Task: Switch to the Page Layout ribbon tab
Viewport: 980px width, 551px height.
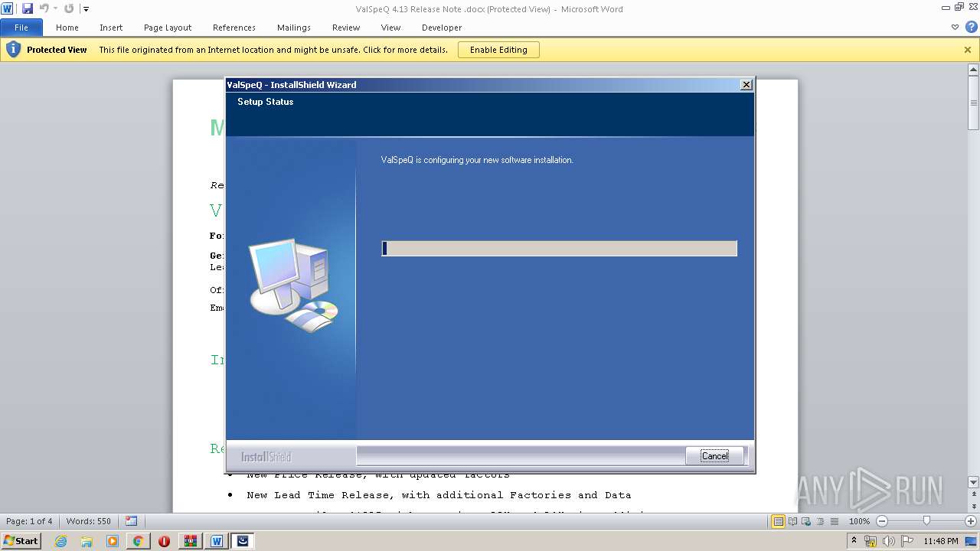Action: (168, 28)
